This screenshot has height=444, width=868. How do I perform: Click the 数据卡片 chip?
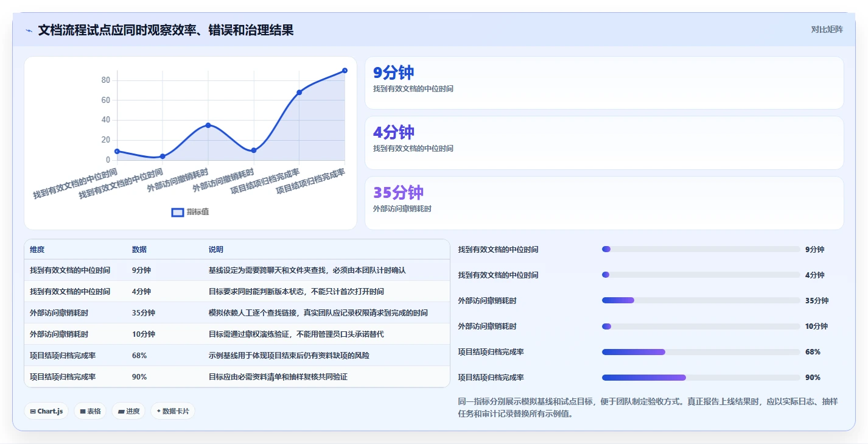(x=173, y=411)
